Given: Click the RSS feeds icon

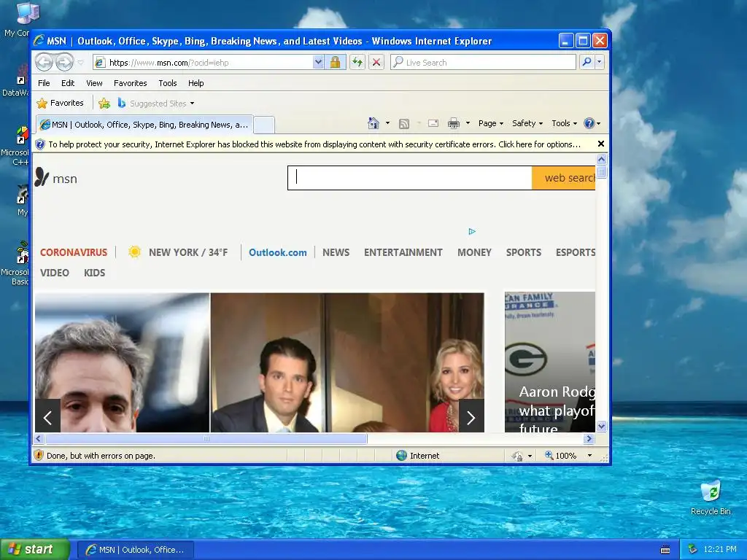Looking at the screenshot, I should (x=404, y=124).
